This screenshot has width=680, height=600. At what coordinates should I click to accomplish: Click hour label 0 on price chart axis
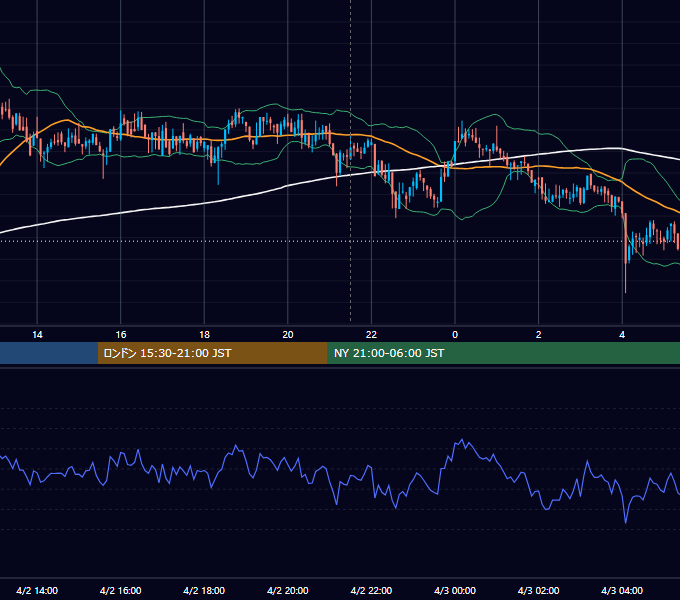(455, 335)
